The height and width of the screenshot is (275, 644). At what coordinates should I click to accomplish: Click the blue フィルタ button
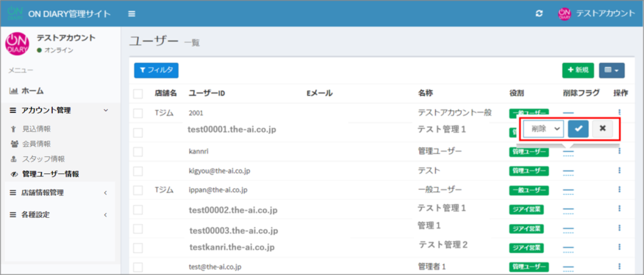(x=156, y=70)
